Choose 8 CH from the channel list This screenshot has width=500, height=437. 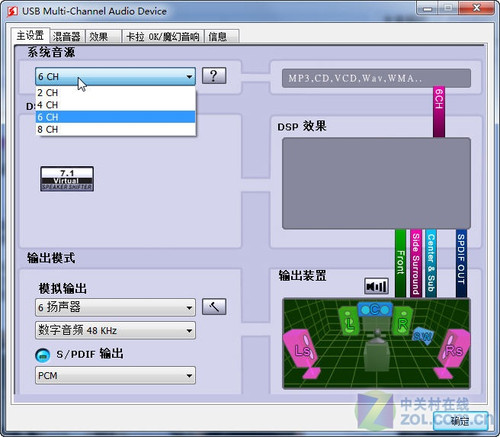(115, 129)
